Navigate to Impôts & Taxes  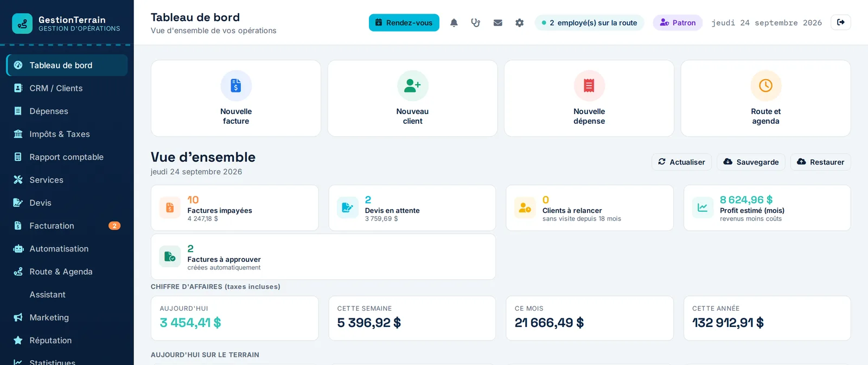67,134
